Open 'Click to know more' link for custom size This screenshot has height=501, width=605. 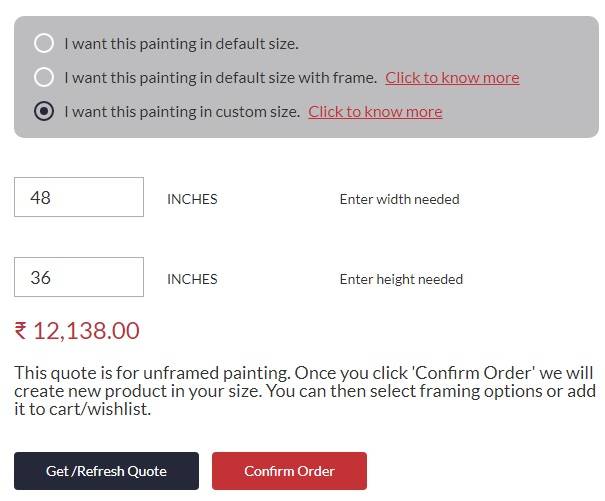tap(375, 112)
